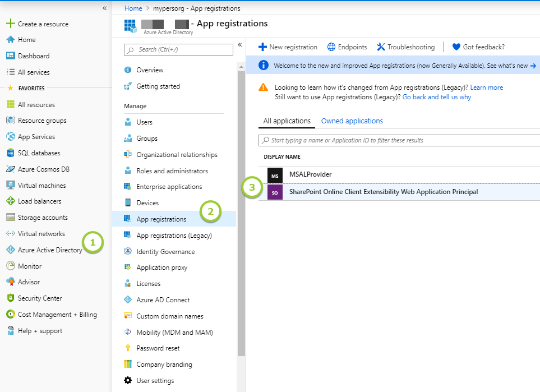Open the Enterprise applications blade

(x=169, y=187)
